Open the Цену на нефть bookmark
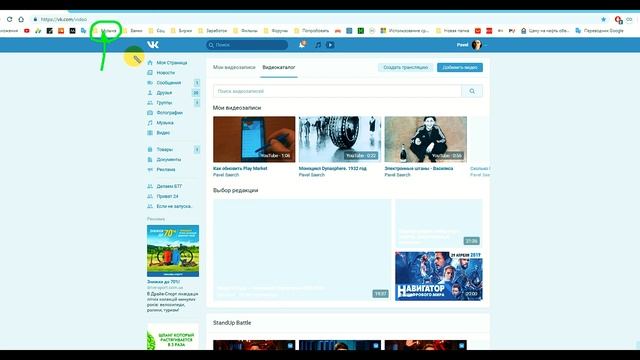640x360 pixels. pos(545,31)
